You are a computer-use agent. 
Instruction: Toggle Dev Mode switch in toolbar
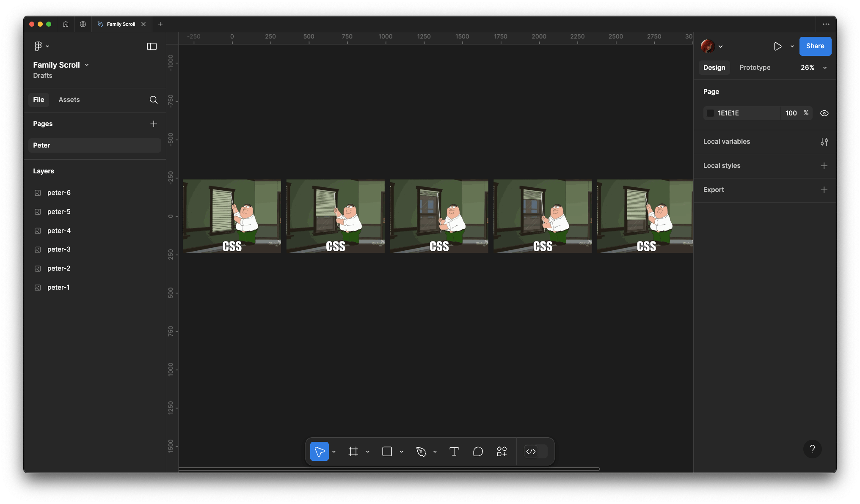pos(535,452)
